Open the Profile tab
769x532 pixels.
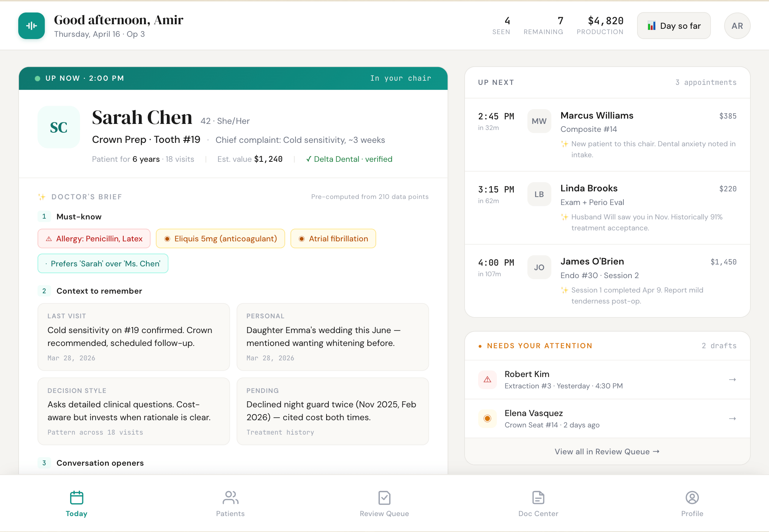(692, 504)
